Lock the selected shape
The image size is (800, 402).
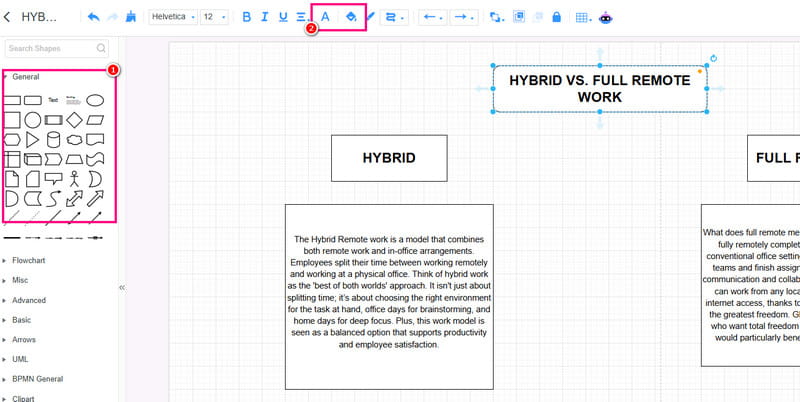click(557, 17)
